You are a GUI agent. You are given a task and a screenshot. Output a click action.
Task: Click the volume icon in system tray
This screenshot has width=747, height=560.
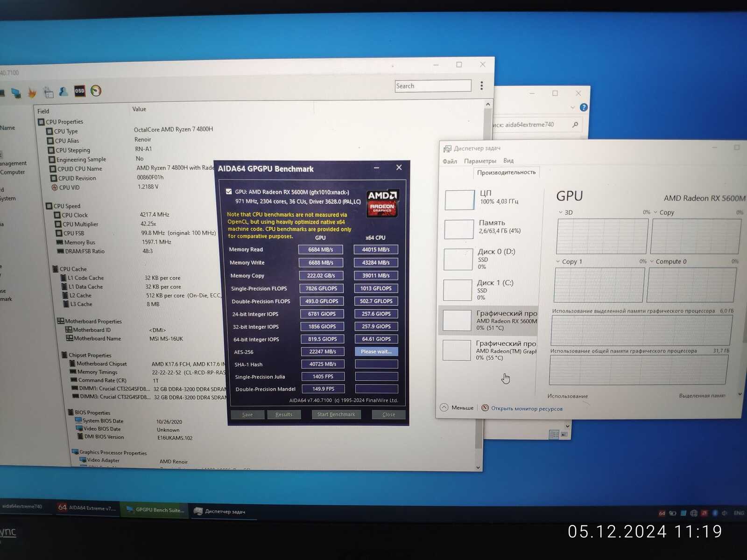[725, 513]
